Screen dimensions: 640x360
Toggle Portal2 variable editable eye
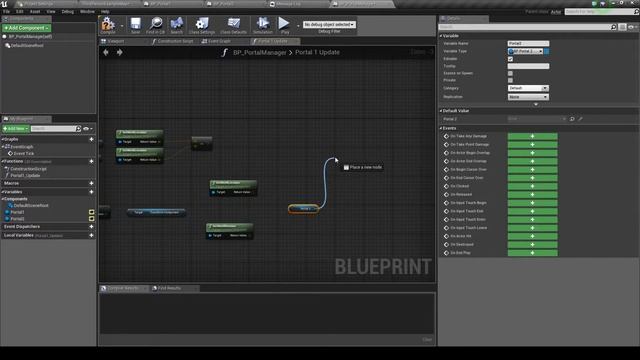tap(91, 219)
